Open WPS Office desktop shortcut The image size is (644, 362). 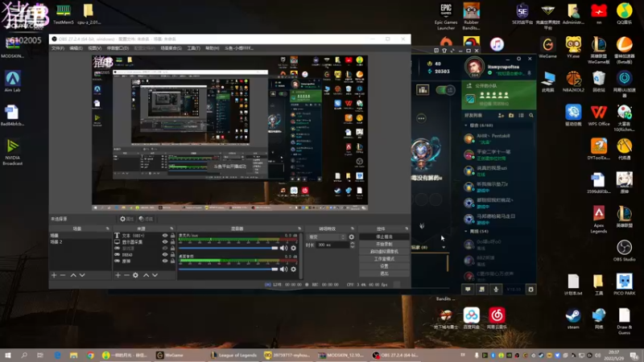pyautogui.click(x=599, y=115)
